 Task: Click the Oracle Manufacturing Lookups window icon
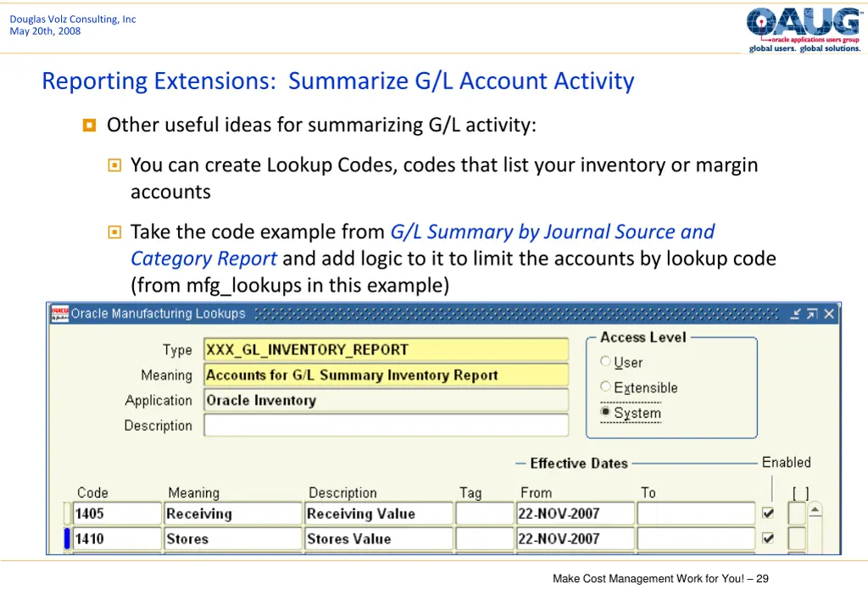point(60,314)
